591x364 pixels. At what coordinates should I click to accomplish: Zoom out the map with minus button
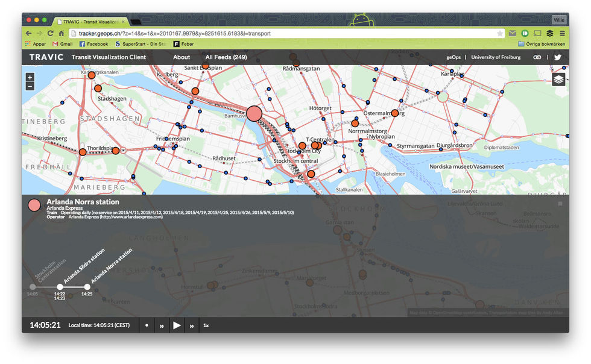30,86
